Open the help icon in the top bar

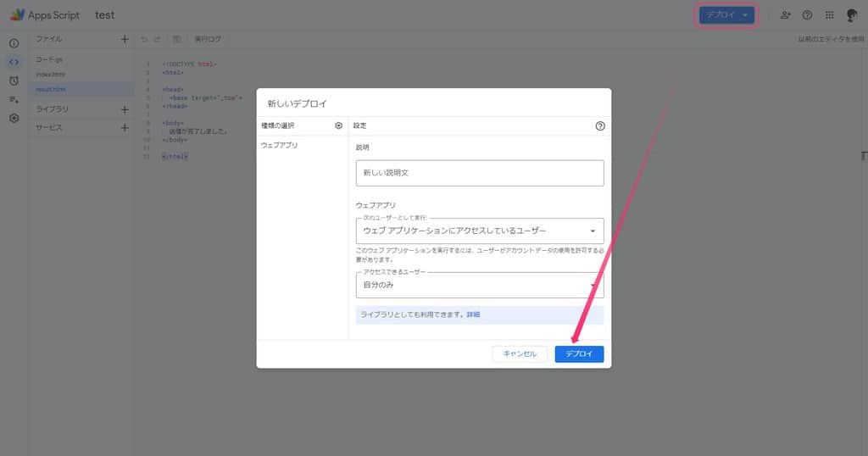[x=807, y=15]
